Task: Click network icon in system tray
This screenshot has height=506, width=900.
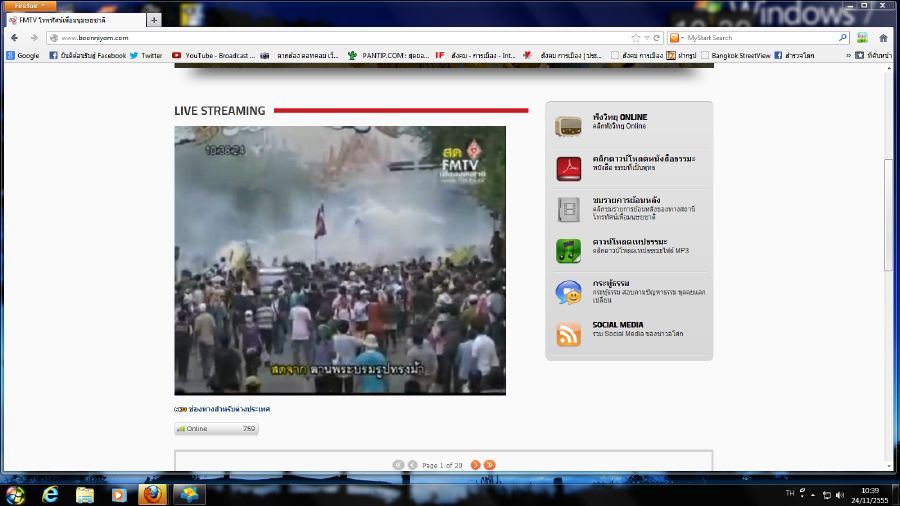Action: tap(827, 495)
